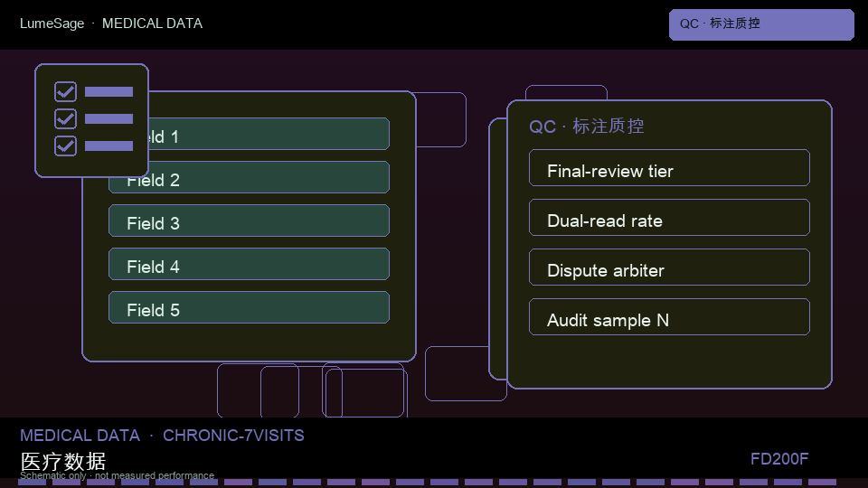
Task: Click the QC · 标注质控 header button
Action: tap(761, 24)
